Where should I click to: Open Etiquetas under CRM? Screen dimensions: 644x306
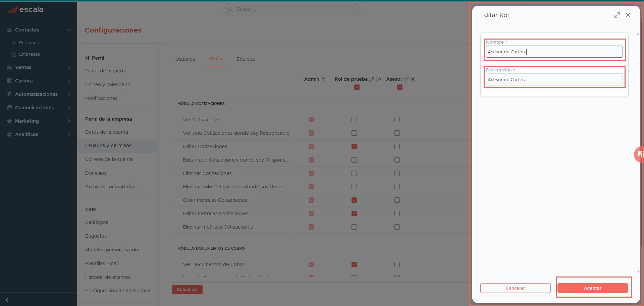click(96, 236)
